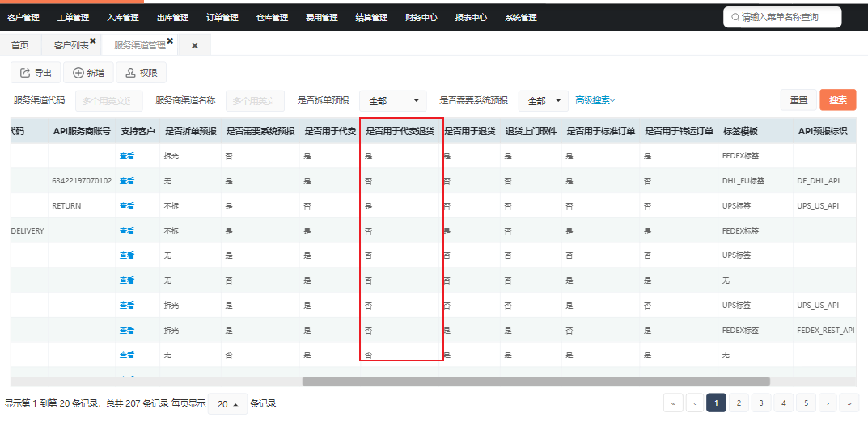Click the 是否用于代卖退货 column header
The height and width of the screenshot is (430, 868).
(400, 131)
